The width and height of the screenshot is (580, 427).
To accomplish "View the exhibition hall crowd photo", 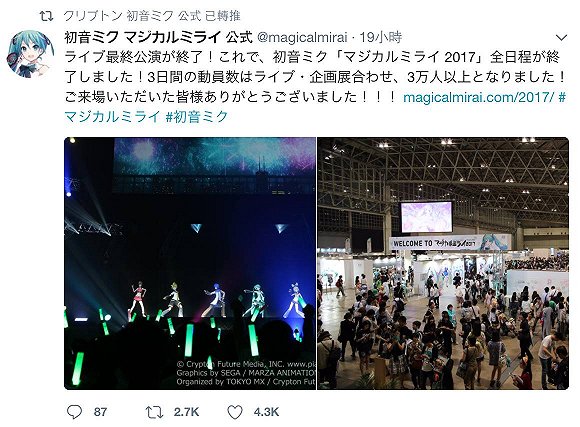I will 443,263.
